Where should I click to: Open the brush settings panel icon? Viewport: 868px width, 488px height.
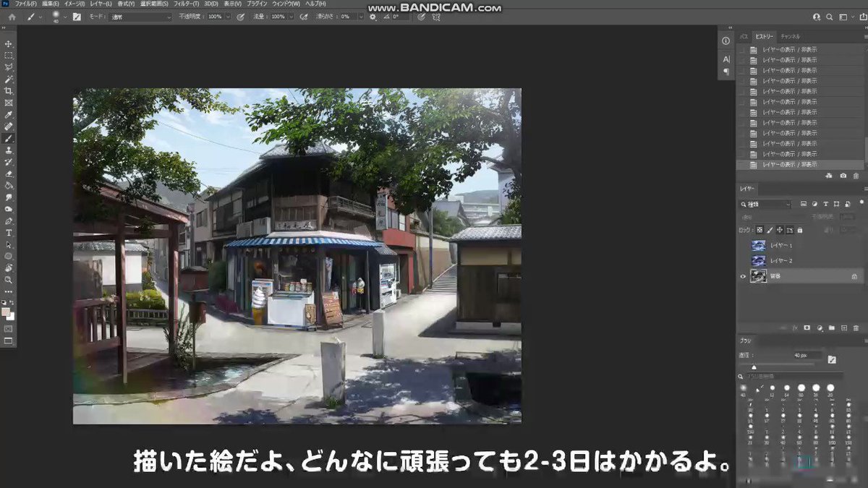click(x=77, y=16)
